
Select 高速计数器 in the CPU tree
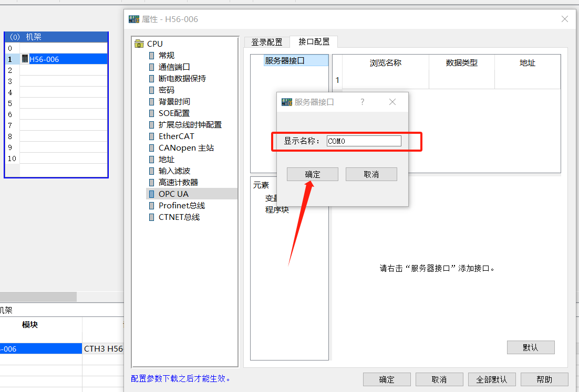tap(178, 183)
